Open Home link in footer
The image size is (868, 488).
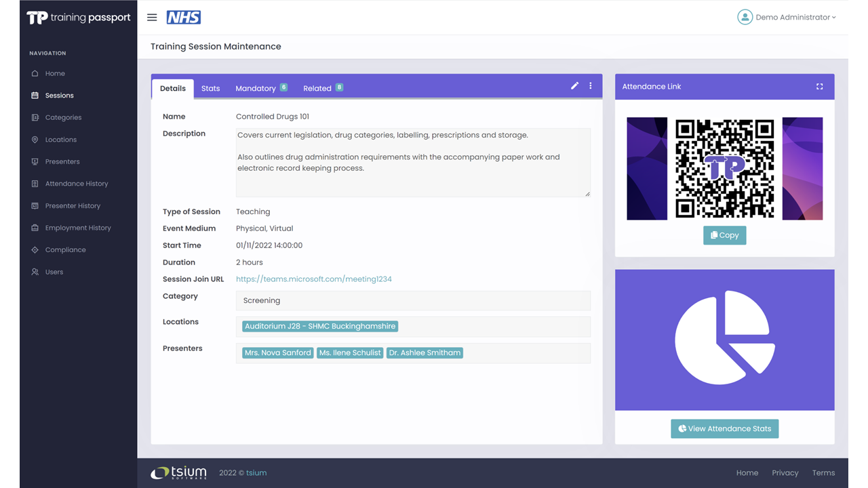tap(747, 473)
